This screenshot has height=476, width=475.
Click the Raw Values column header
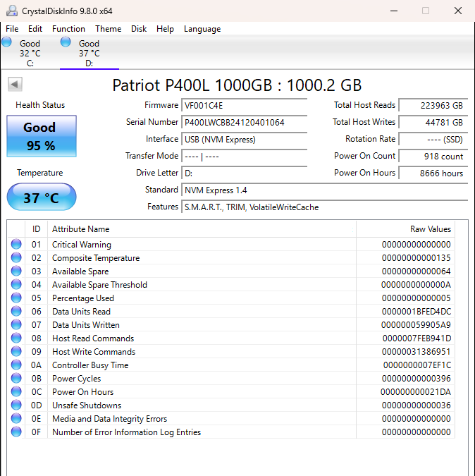(405, 229)
